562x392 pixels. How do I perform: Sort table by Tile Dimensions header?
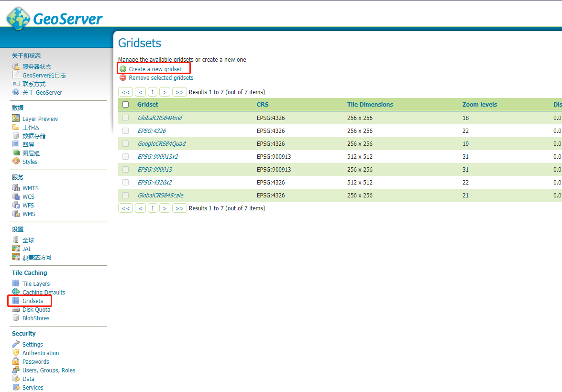[x=370, y=104]
